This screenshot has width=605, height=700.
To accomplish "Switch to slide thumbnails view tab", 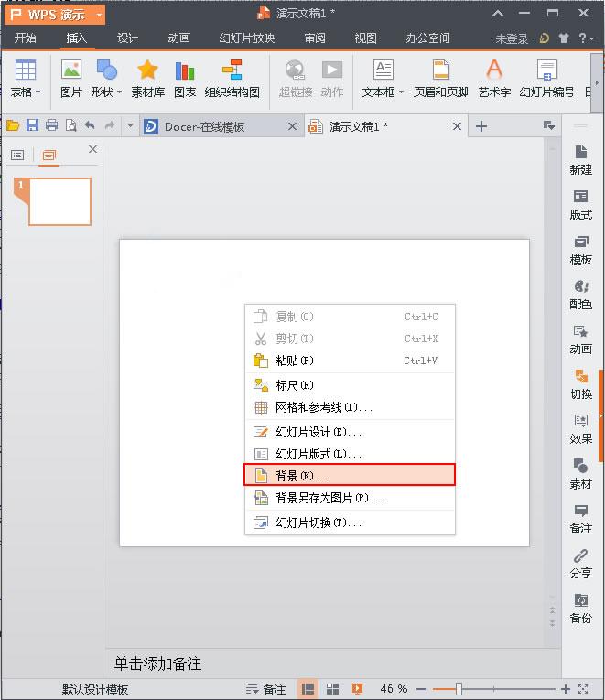I will click(x=49, y=155).
